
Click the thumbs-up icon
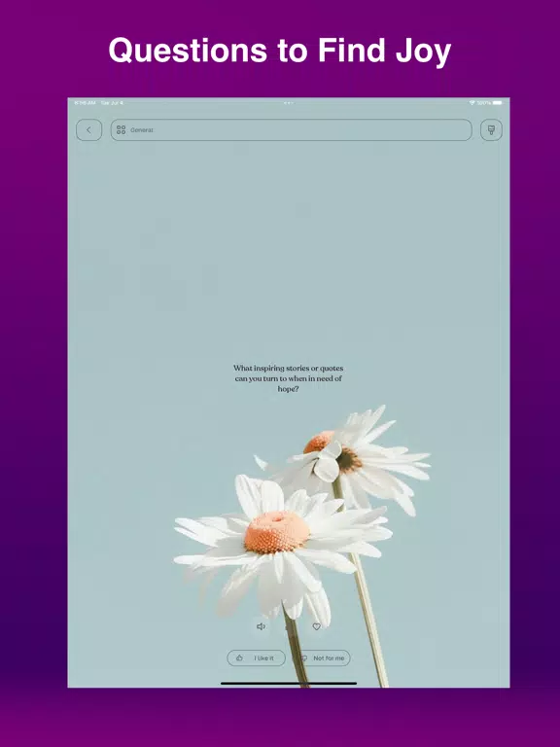pyautogui.click(x=239, y=658)
